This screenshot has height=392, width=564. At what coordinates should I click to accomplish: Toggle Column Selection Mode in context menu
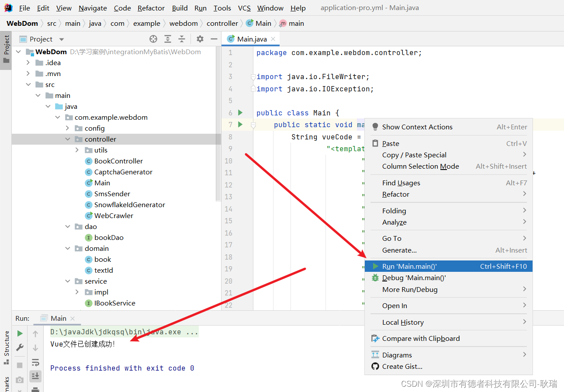(x=421, y=166)
